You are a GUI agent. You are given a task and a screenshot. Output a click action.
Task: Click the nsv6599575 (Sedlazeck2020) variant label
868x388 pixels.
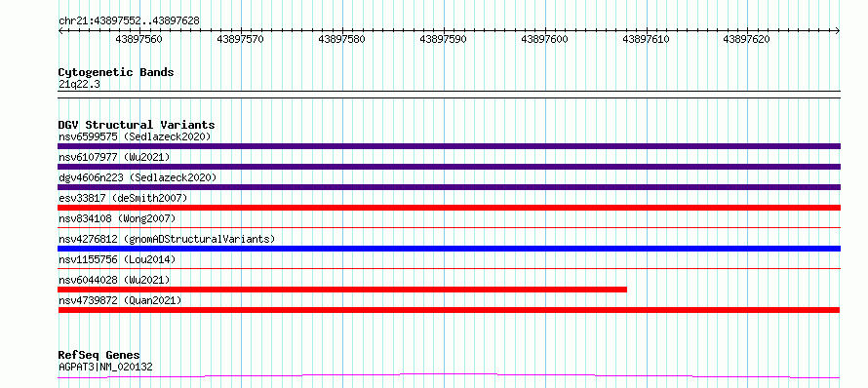[135, 136]
